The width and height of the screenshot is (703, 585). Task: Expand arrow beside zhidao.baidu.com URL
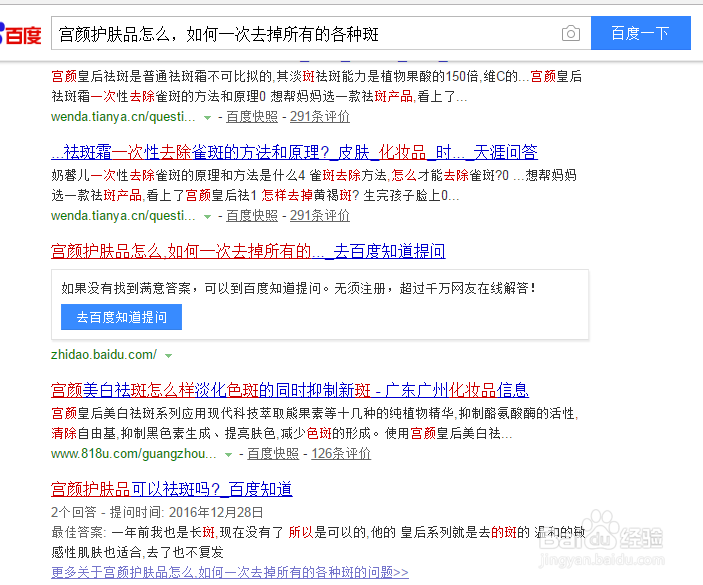click(x=169, y=355)
